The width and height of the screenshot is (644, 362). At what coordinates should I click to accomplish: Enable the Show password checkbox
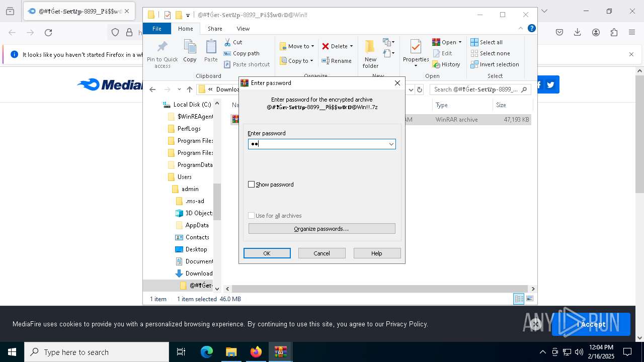tap(252, 185)
